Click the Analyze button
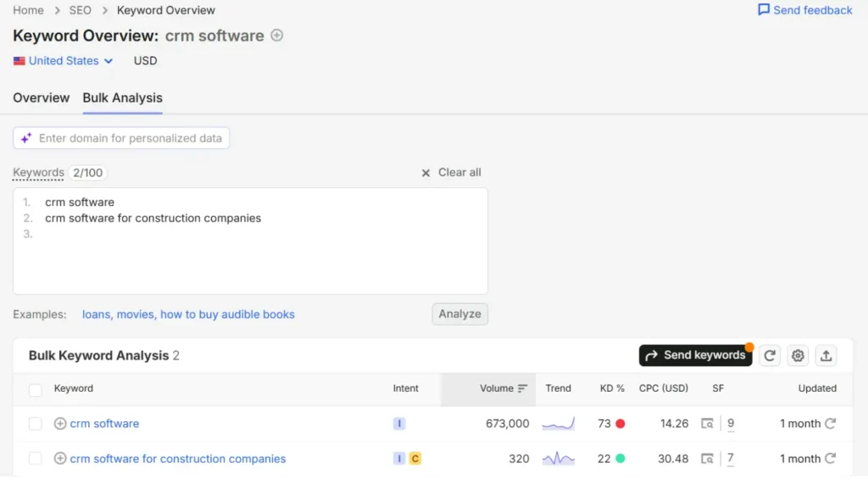868x485 pixels. (x=459, y=314)
